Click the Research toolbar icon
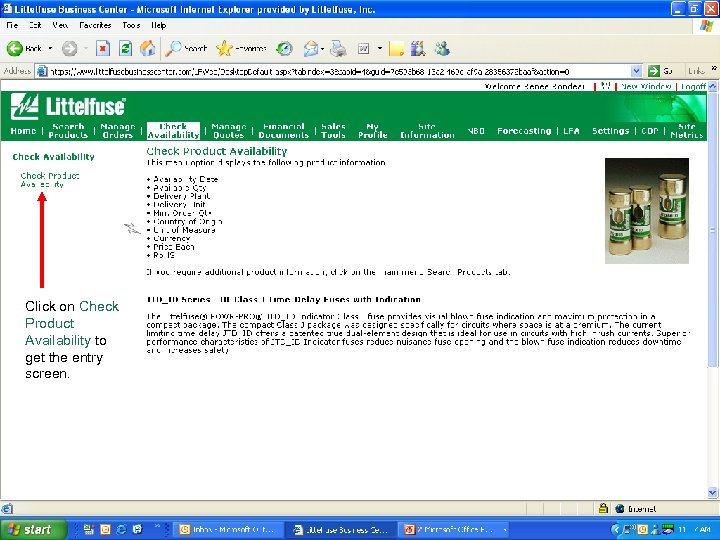 click(418, 48)
